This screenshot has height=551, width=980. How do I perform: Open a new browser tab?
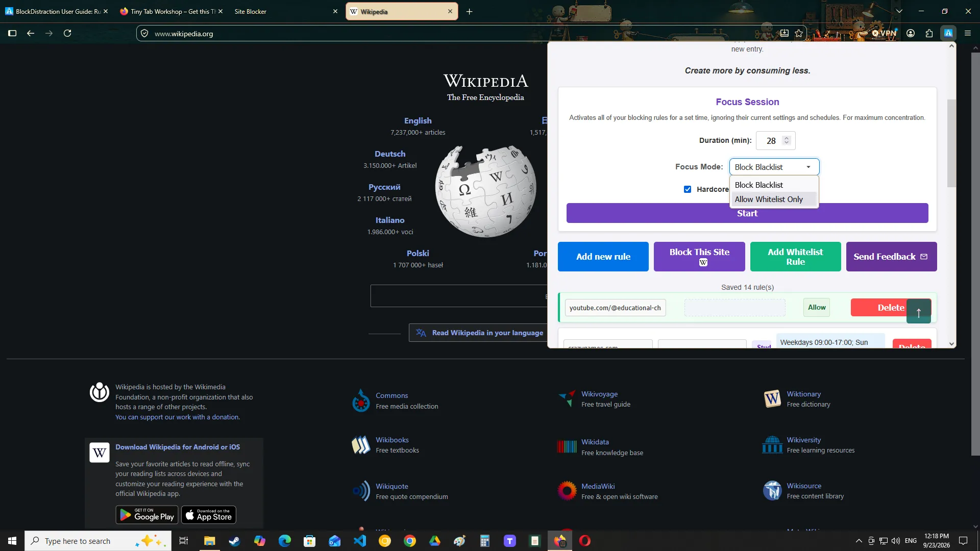click(x=469, y=11)
